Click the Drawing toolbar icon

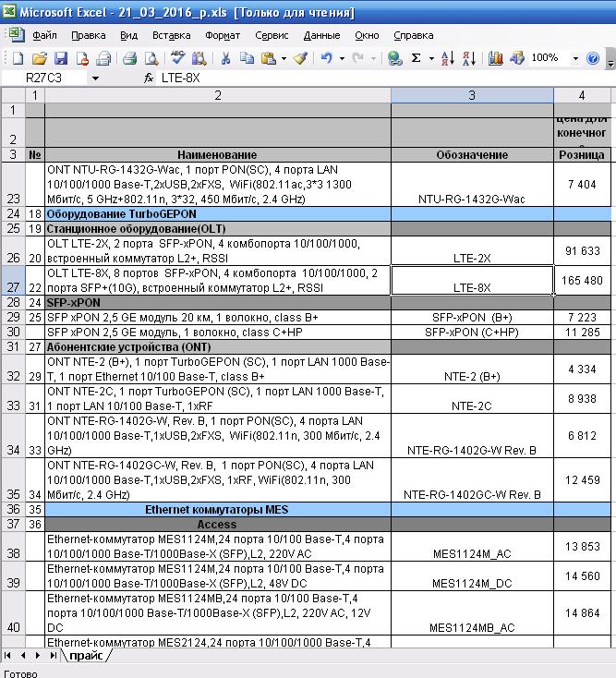coord(517,58)
